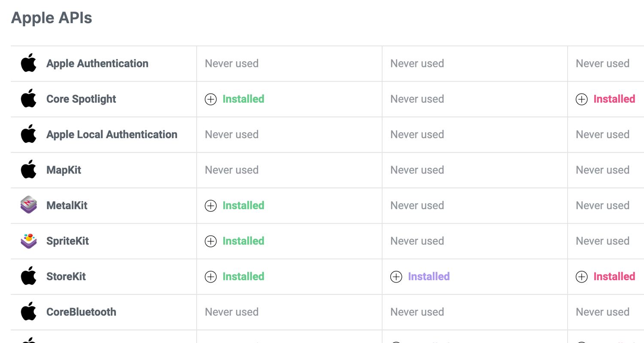Viewport: 644px width, 343px height.
Task: Select the Apple Authentication row name
Action: click(x=97, y=63)
